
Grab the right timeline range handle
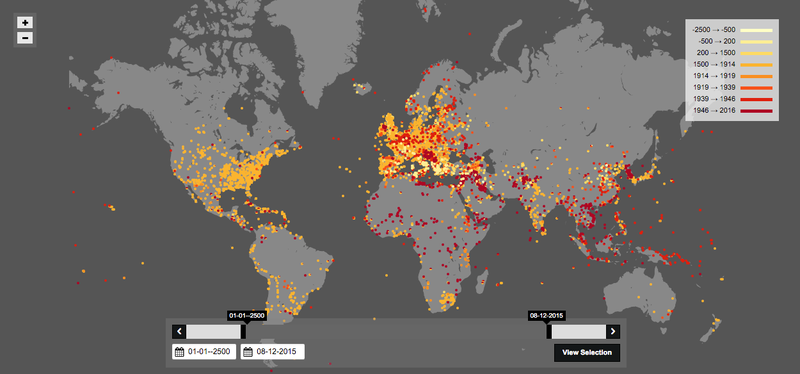549,332
